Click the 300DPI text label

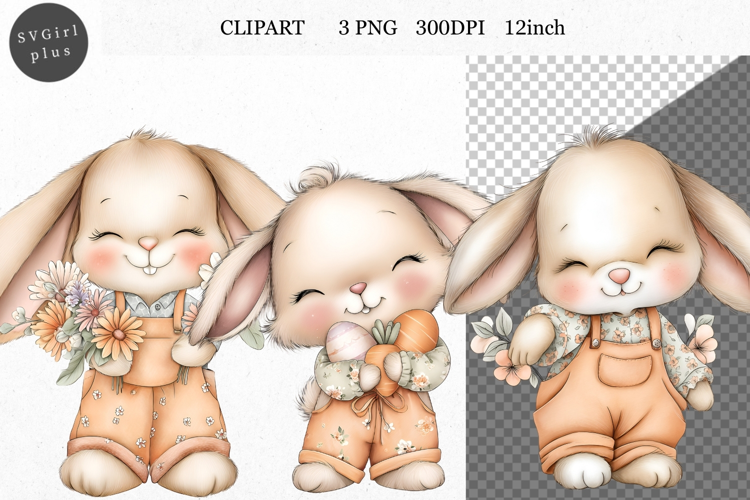tap(449, 28)
